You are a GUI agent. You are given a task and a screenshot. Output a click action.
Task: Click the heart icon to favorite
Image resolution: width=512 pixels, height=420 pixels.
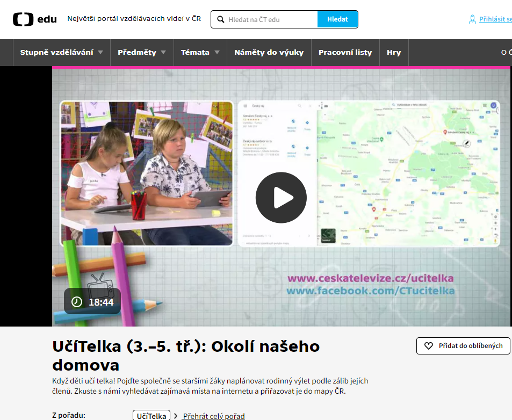pyautogui.click(x=429, y=346)
